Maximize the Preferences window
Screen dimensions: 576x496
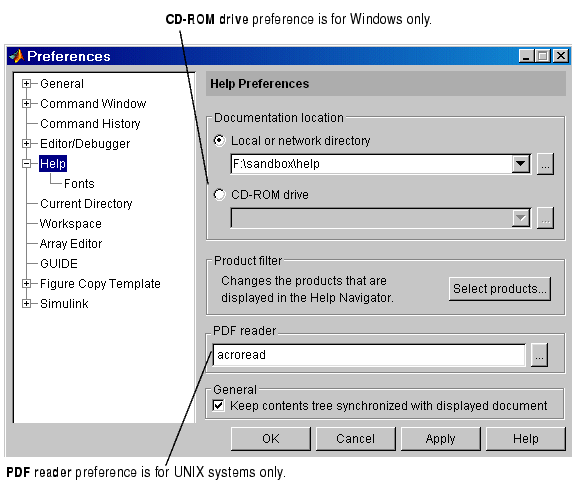click(543, 56)
